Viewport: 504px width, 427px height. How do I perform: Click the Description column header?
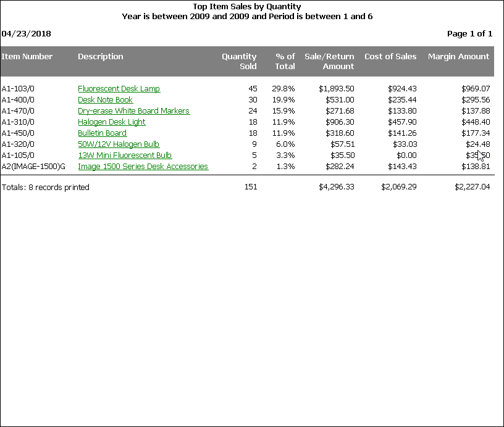click(x=101, y=57)
